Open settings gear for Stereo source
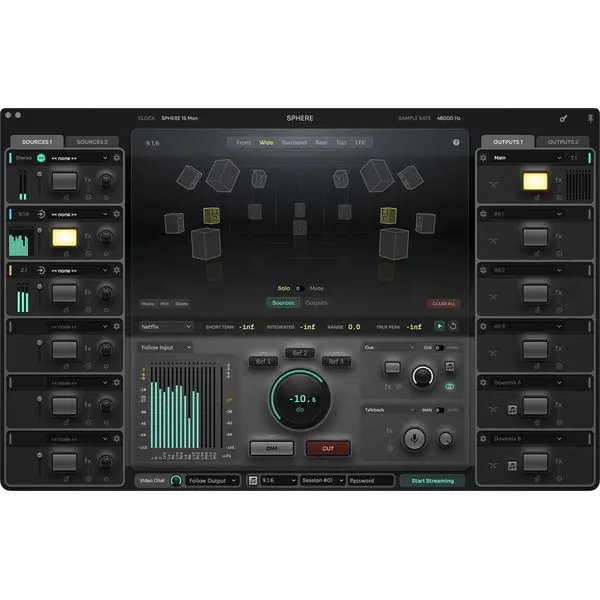 tap(117, 158)
